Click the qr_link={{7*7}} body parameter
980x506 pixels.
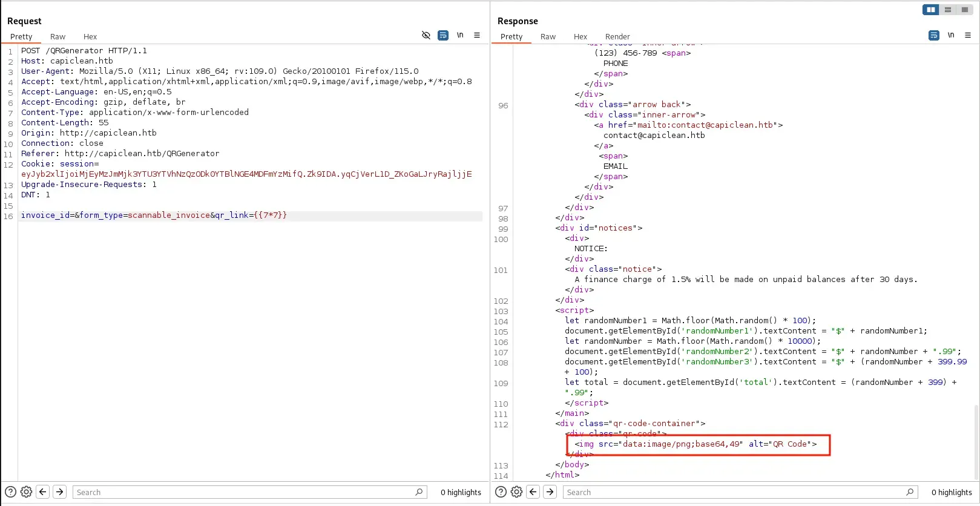(251, 215)
